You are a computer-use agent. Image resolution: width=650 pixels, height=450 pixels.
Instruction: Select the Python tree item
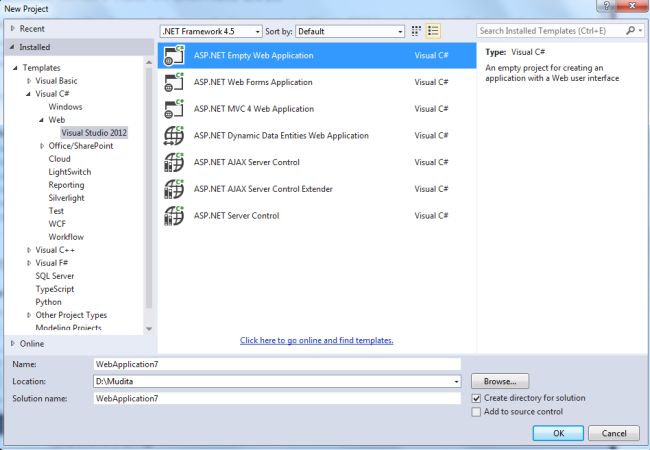pyautogui.click(x=48, y=302)
